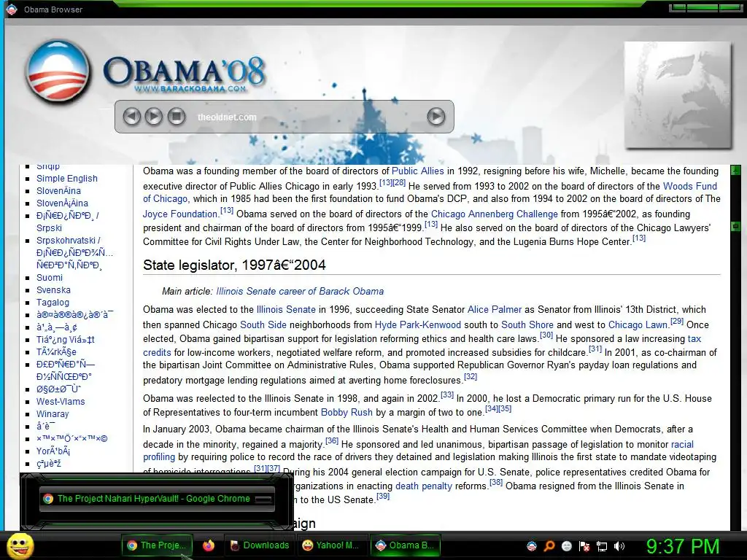Select the Tagalog language link
The width and height of the screenshot is (747, 560).
pyautogui.click(x=53, y=302)
